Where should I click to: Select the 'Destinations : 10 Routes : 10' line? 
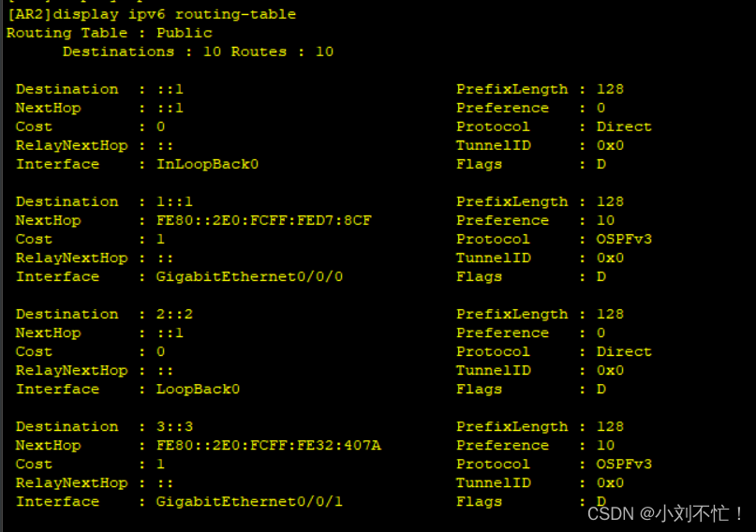click(198, 52)
